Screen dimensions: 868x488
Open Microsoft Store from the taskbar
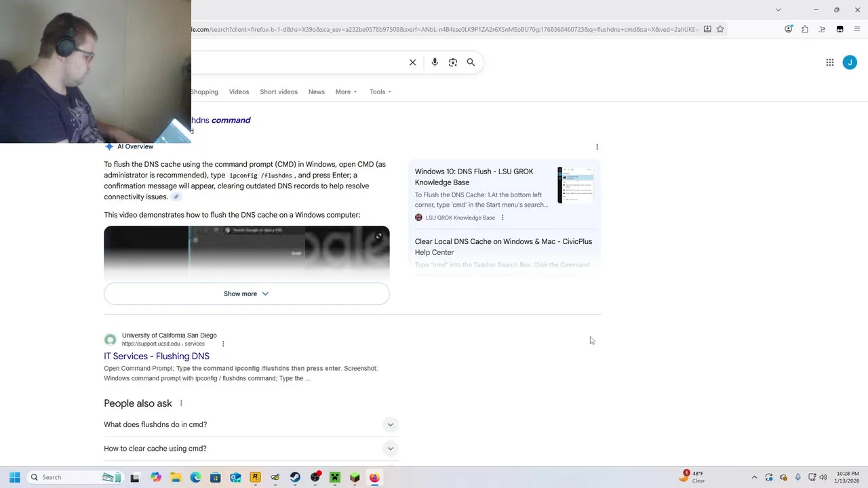pyautogui.click(x=216, y=477)
